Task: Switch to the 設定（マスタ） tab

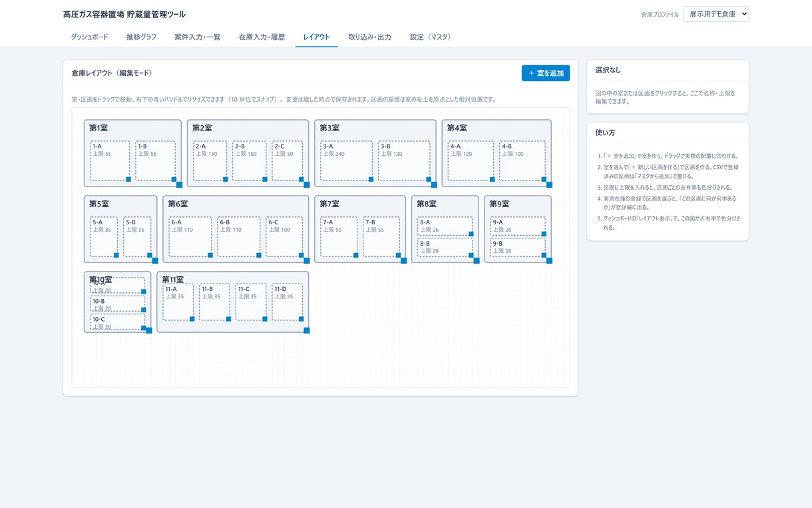Action: click(x=431, y=37)
